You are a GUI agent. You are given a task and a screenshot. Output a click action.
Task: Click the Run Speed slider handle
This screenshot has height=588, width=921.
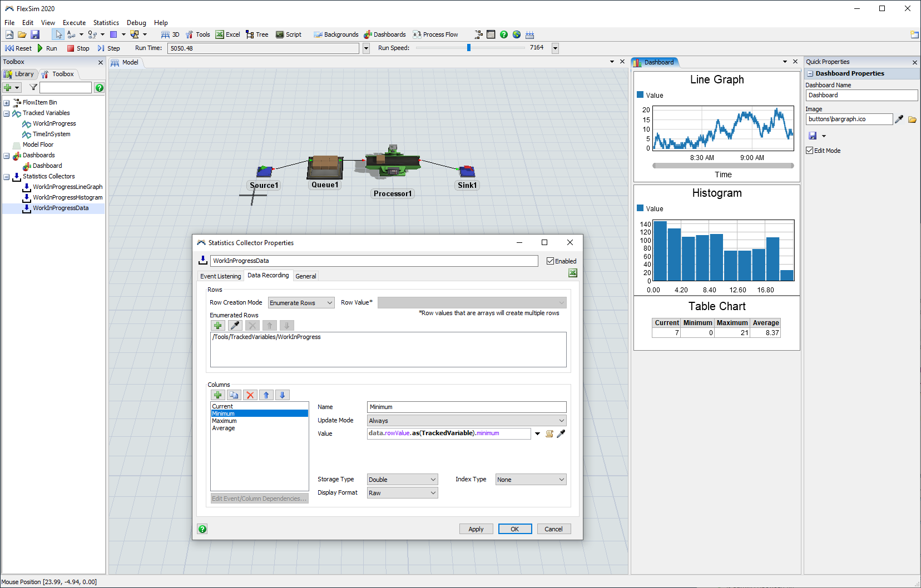click(x=469, y=48)
